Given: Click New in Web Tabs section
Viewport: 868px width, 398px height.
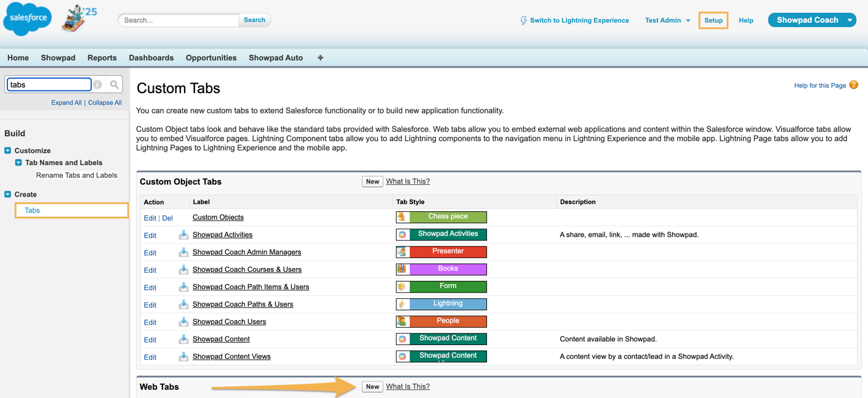Looking at the screenshot, I should click(x=372, y=387).
